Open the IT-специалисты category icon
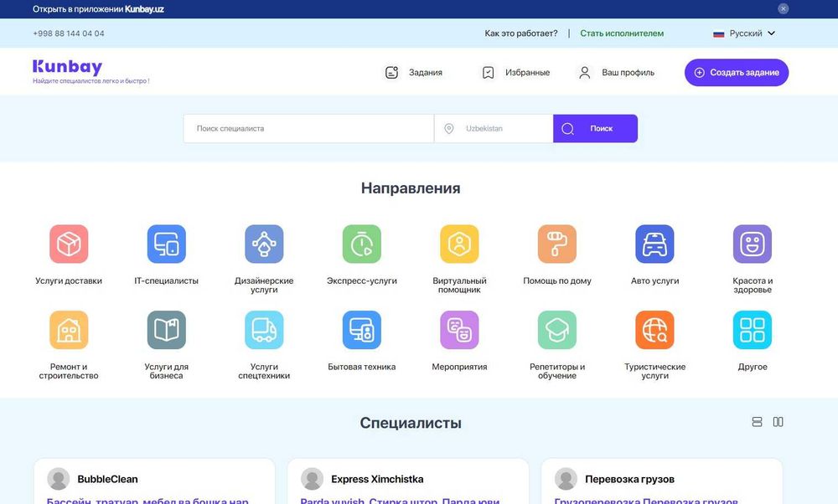This screenshot has height=504, width=838. pyautogui.click(x=166, y=244)
